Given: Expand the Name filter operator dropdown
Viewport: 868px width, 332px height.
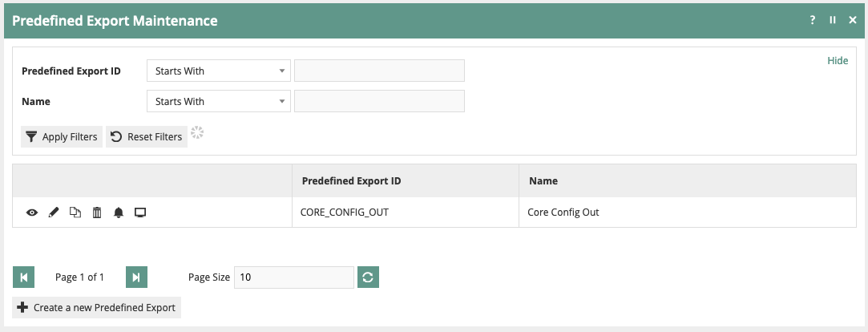Looking at the screenshot, I should tap(218, 101).
